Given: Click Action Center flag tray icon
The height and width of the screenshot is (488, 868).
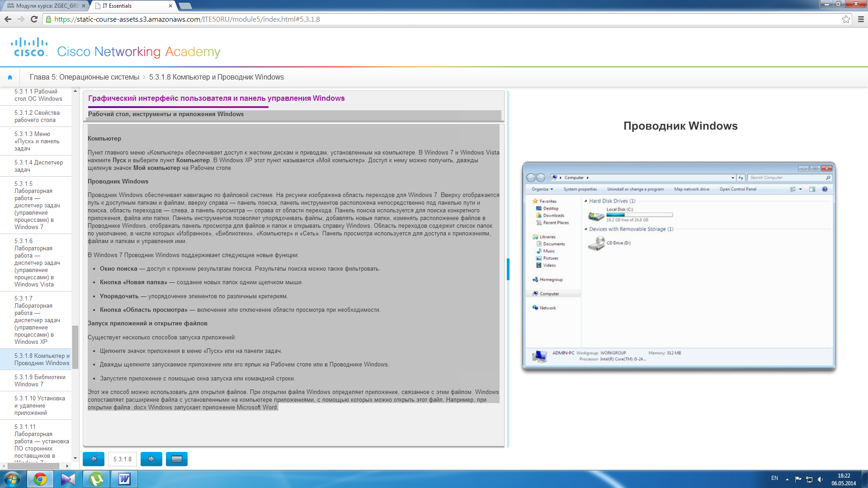Looking at the screenshot, I should click(798, 479).
